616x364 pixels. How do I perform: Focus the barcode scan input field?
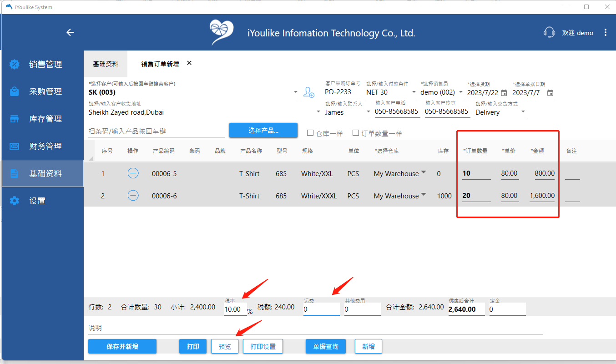157,131
